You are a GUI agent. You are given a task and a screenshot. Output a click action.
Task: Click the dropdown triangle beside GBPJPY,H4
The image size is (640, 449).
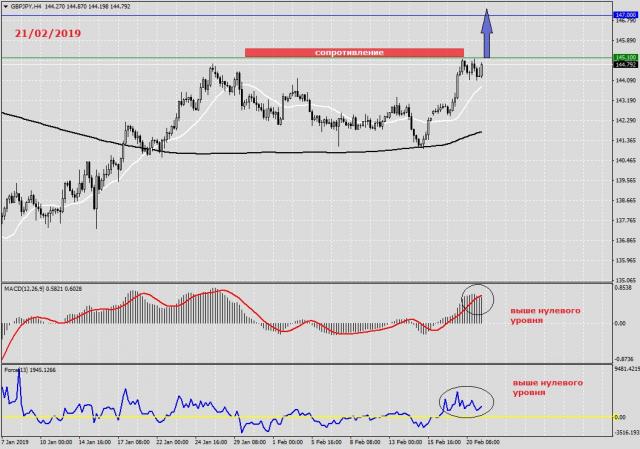point(4,5)
